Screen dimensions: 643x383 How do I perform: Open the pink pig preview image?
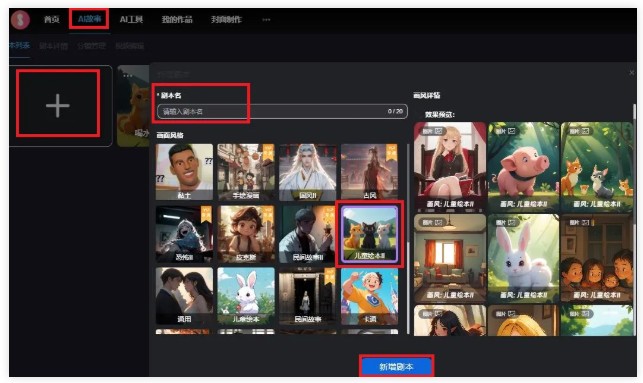coord(523,166)
